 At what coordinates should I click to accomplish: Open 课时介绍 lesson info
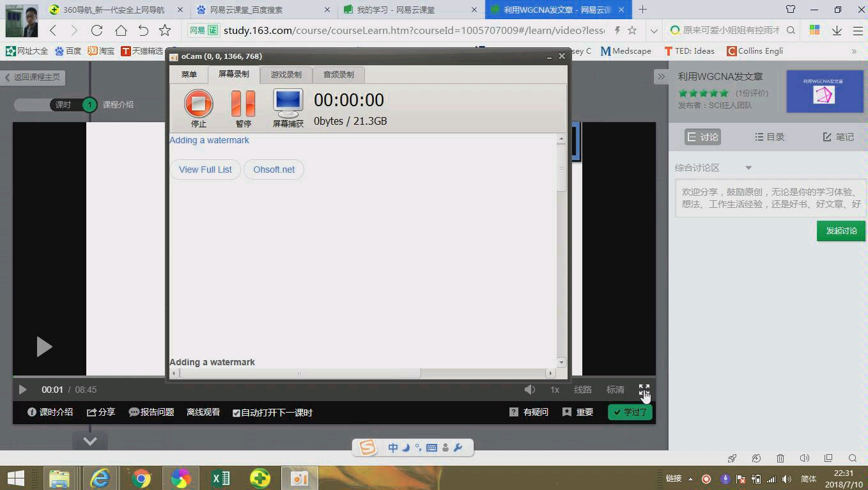(50, 413)
